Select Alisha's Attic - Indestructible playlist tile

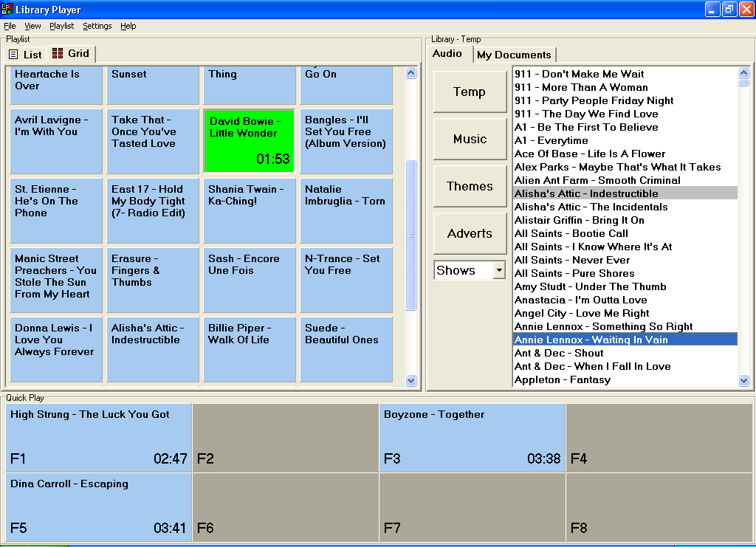coord(152,349)
